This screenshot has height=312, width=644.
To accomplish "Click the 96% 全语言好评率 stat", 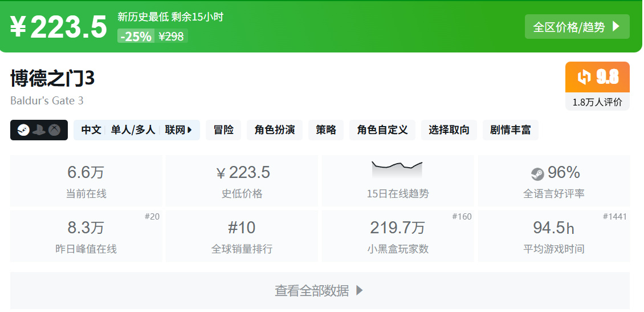I will (554, 181).
